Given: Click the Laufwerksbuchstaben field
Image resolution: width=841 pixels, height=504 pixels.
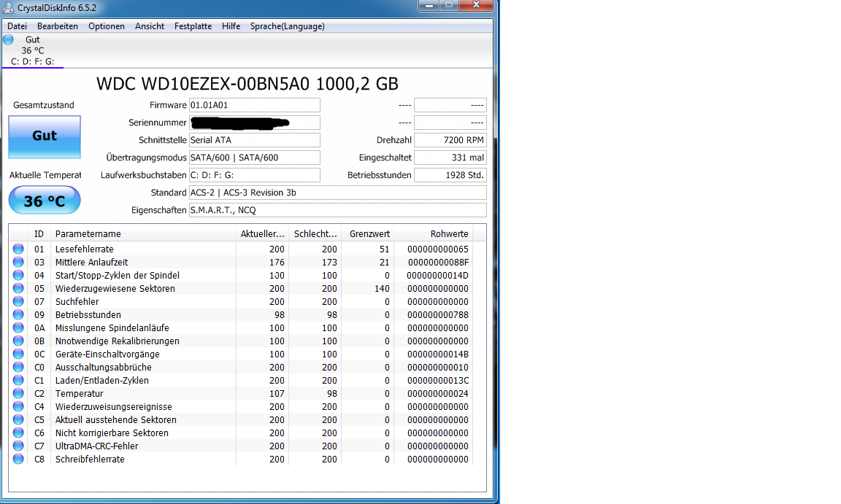Looking at the screenshot, I should pos(255,175).
